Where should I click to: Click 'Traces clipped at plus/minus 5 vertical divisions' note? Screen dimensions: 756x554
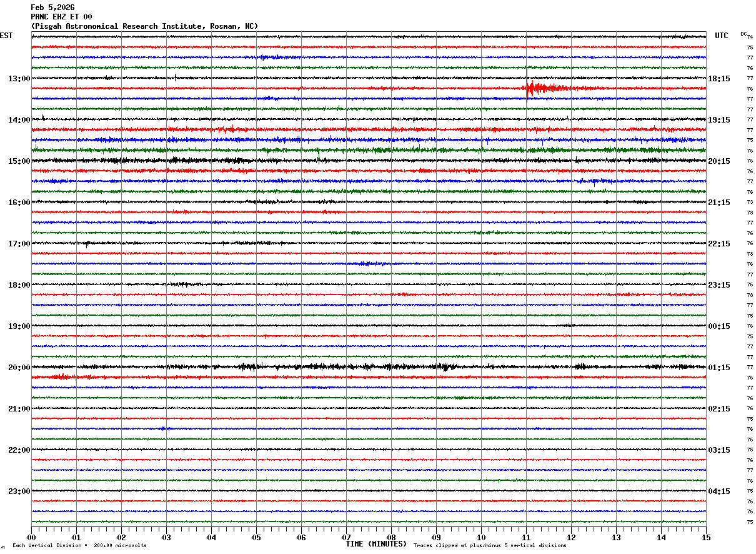pyautogui.click(x=490, y=546)
